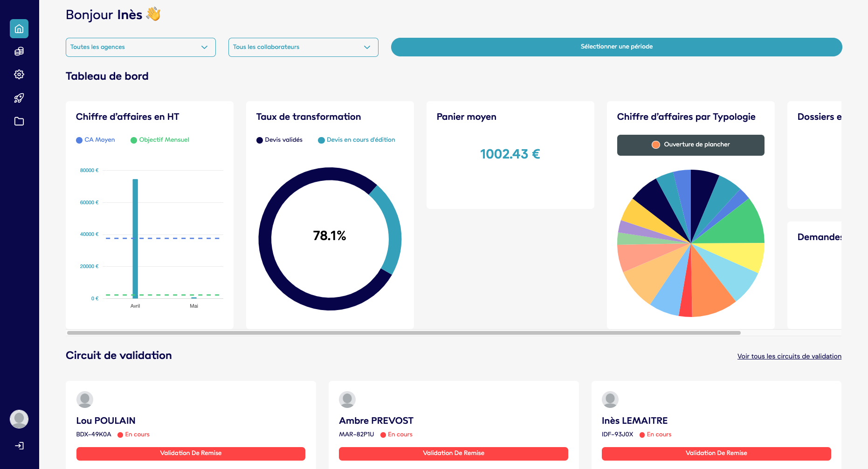
Task: Click Validation De Remise for Ambre PREVOST
Action: 454,454
